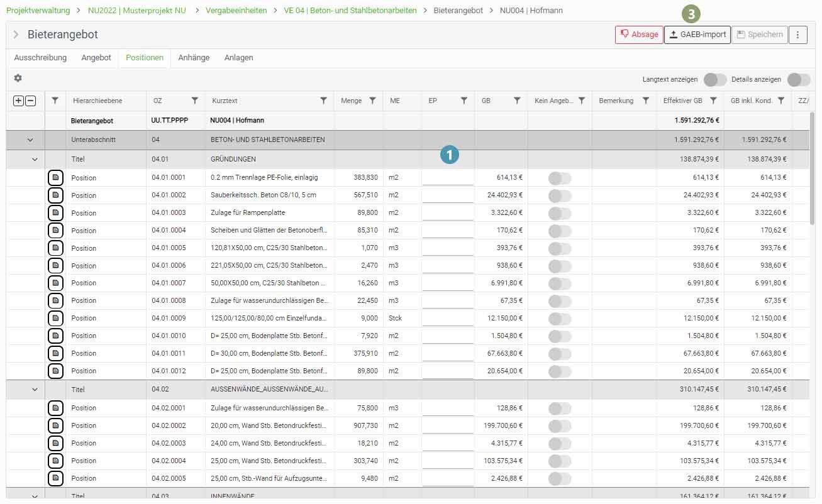Enable the Details anzeigen toggle
The width and height of the screenshot is (822, 504).
pyautogui.click(x=799, y=80)
